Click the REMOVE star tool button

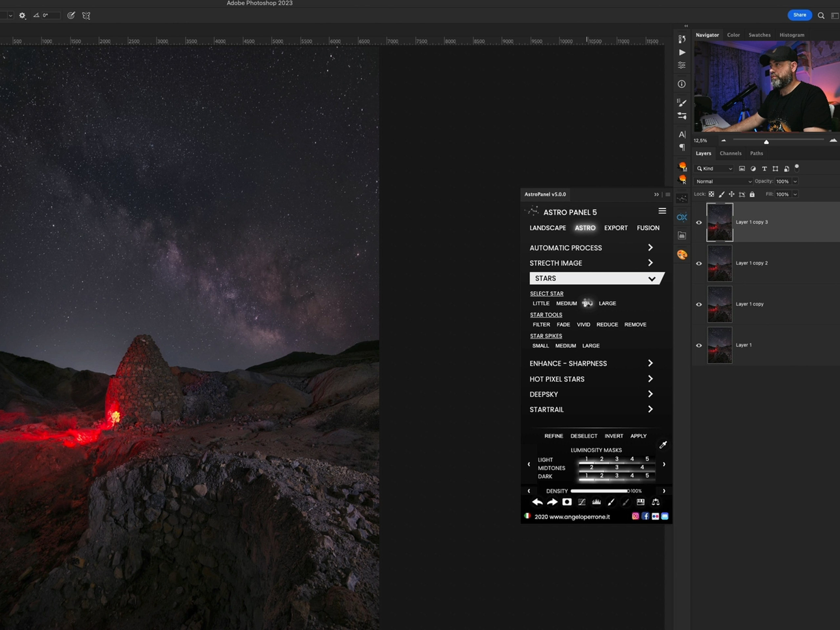[635, 325]
